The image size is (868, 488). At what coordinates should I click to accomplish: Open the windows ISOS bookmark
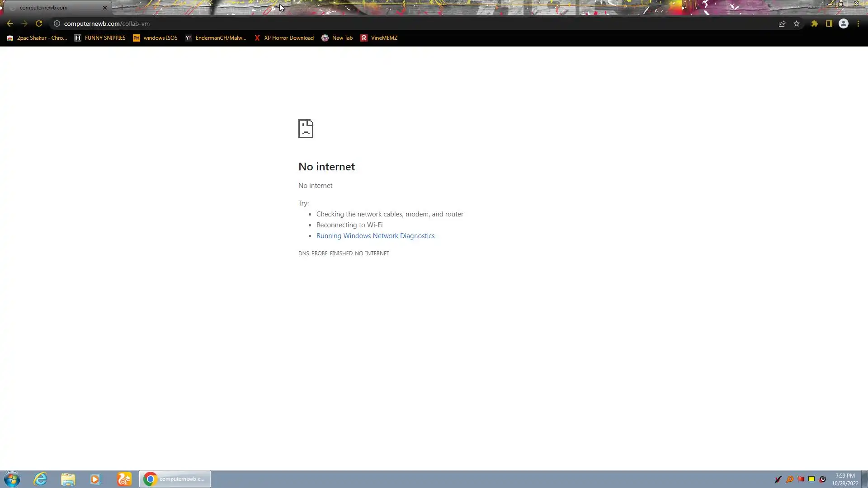pos(155,38)
